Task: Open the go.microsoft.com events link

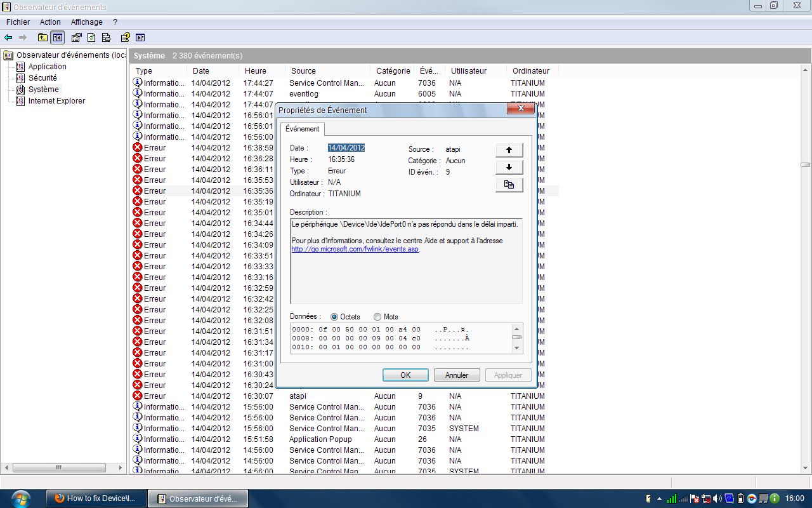Action: click(355, 250)
